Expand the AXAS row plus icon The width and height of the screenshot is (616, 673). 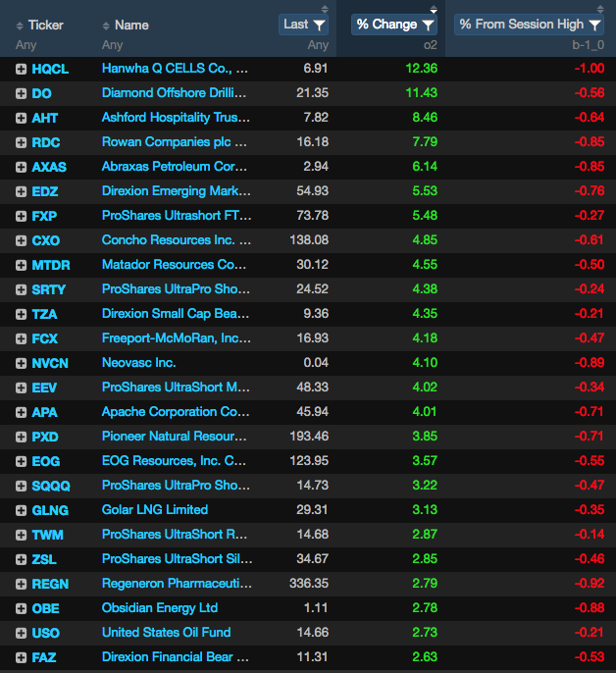(x=21, y=167)
